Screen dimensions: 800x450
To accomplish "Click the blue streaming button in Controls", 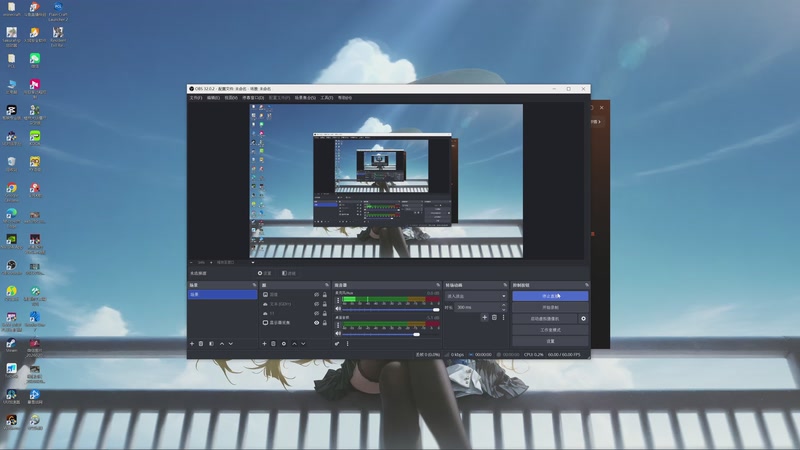I will [x=551, y=296].
